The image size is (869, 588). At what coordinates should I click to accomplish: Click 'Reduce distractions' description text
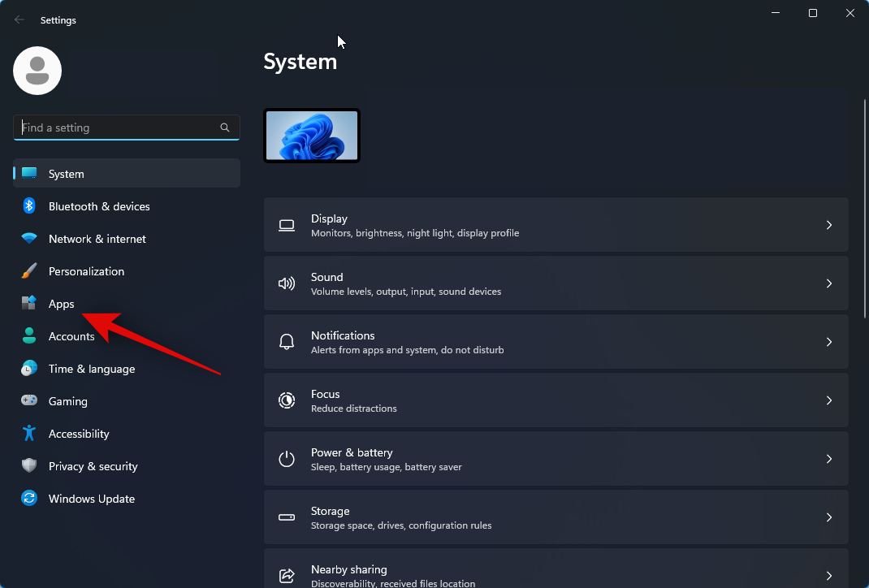(354, 409)
